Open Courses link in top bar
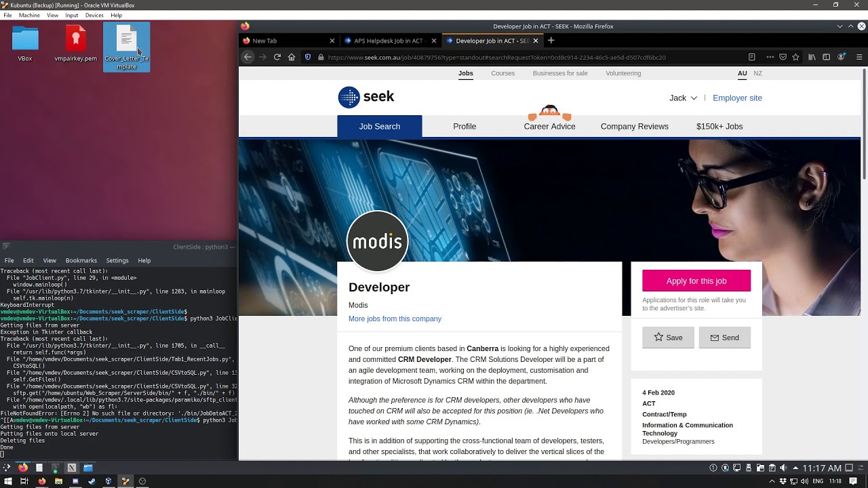Image resolution: width=868 pixels, height=488 pixels. (503, 73)
